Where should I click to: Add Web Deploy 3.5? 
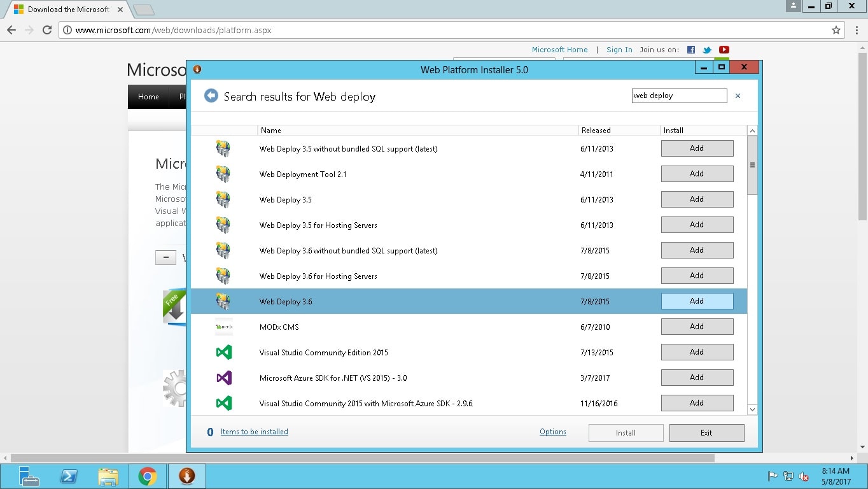[697, 199]
